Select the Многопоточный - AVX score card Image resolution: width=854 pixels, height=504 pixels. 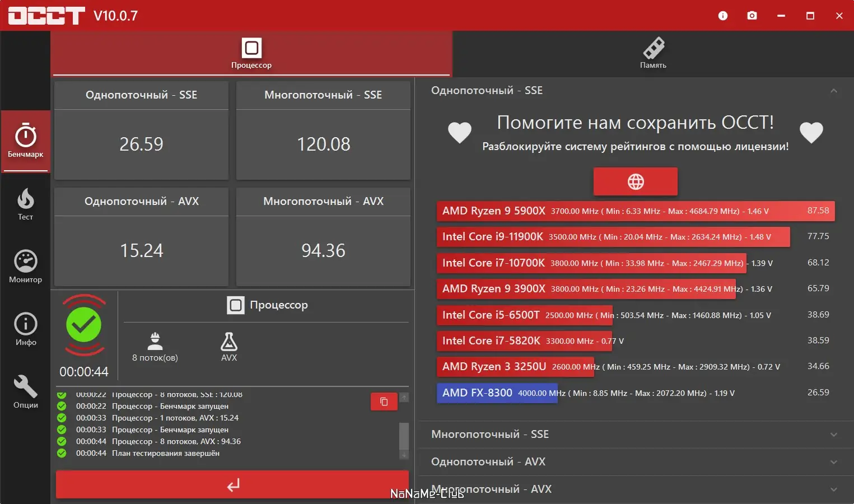tap(323, 237)
